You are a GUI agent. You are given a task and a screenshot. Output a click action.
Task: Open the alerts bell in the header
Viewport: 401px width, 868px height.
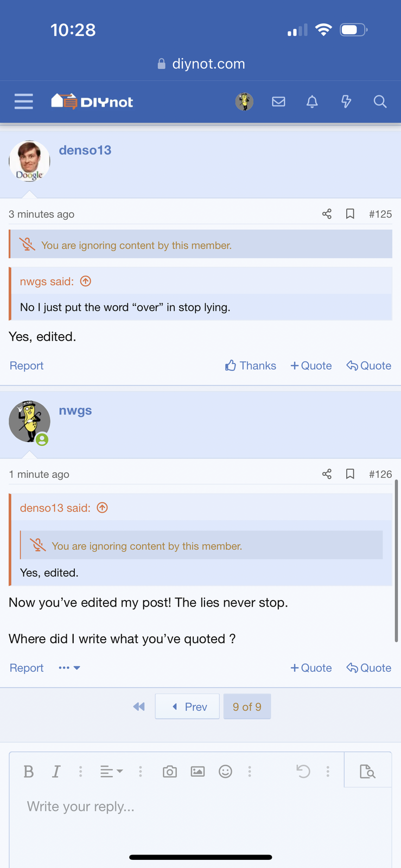pyautogui.click(x=313, y=101)
